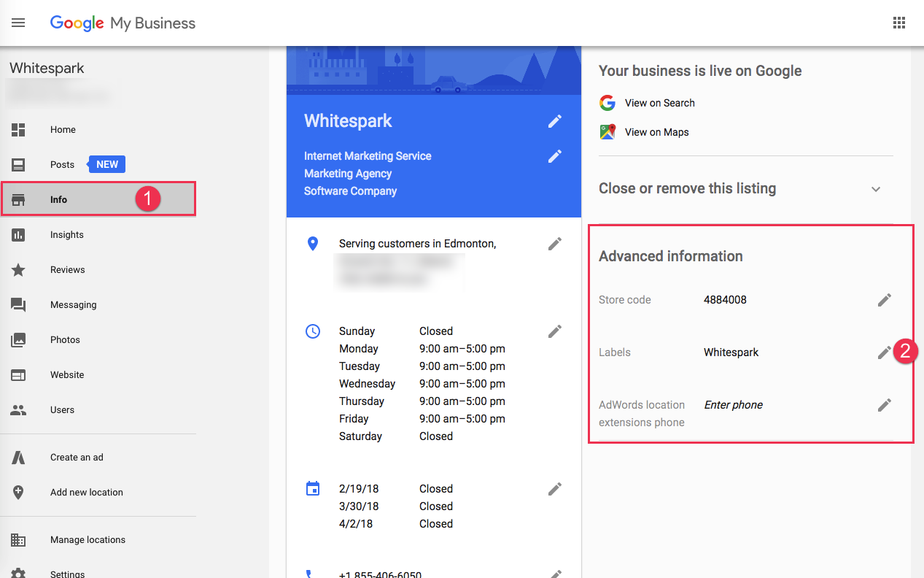
Task: Edit the business categories pencil
Action: [x=555, y=156]
